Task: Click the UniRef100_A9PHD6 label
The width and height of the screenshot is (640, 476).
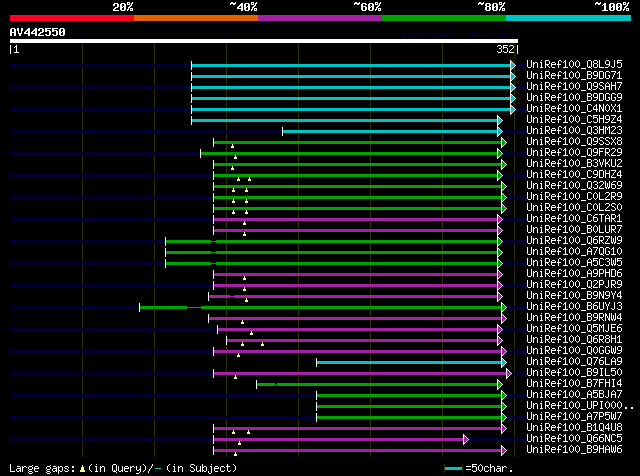Action: click(574, 274)
